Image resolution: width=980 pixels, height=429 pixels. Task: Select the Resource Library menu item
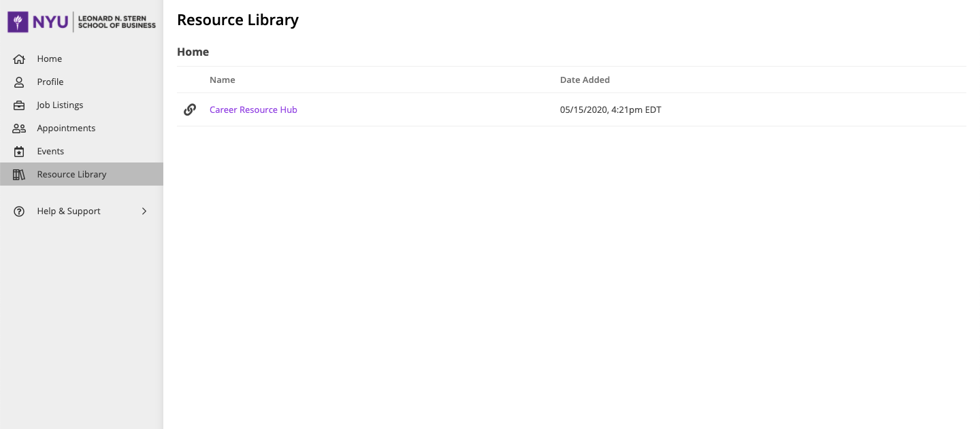pyautogui.click(x=71, y=175)
